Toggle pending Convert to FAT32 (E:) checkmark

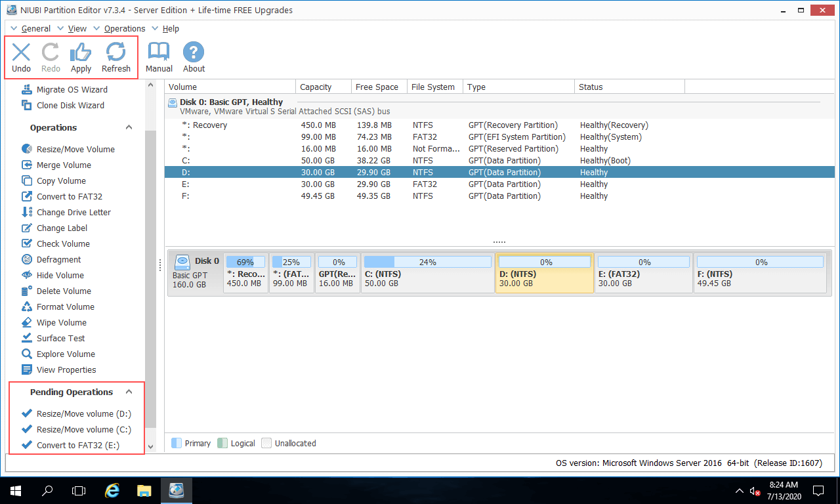point(27,445)
